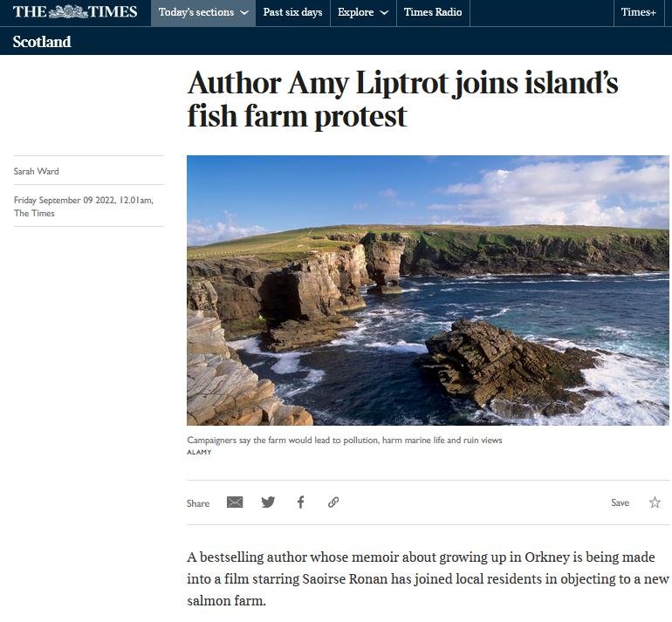Open Times Radio menu item
Image resolution: width=672 pixels, height=622 pixels.
point(433,12)
